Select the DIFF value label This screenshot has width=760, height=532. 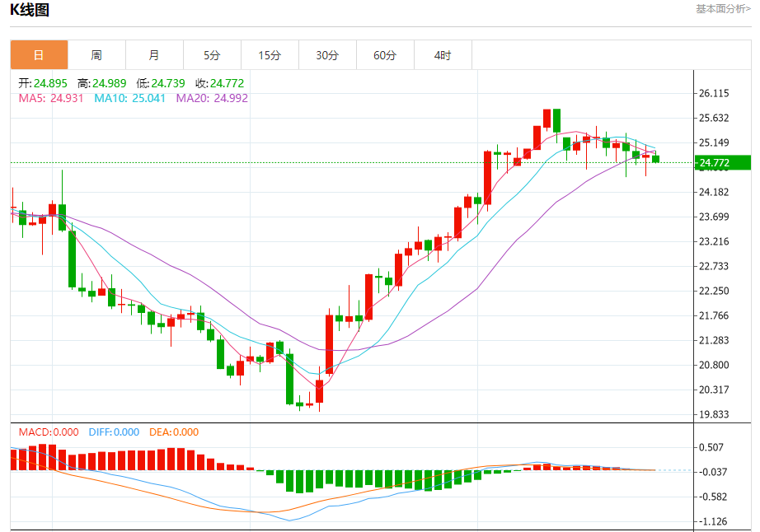[111, 432]
